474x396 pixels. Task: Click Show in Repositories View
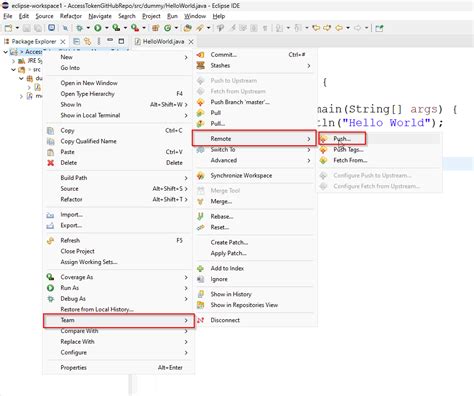pyautogui.click(x=255, y=305)
